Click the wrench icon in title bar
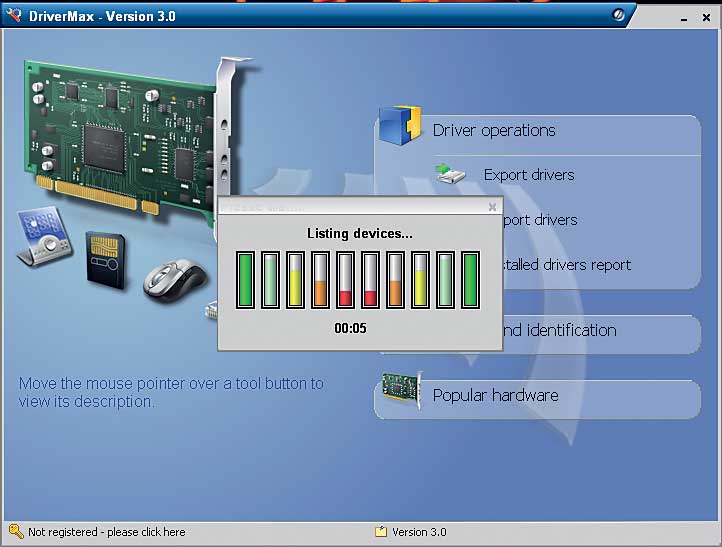 coord(14,15)
